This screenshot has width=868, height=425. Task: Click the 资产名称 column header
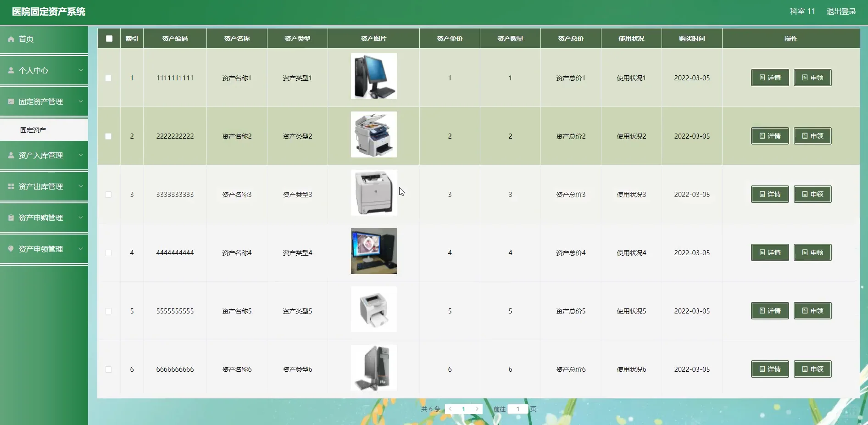coord(237,39)
